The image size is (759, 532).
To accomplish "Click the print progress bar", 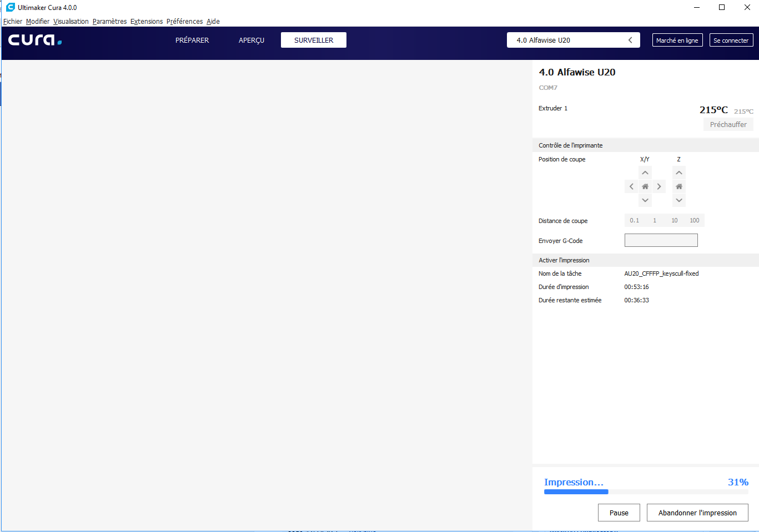I will pos(646,492).
